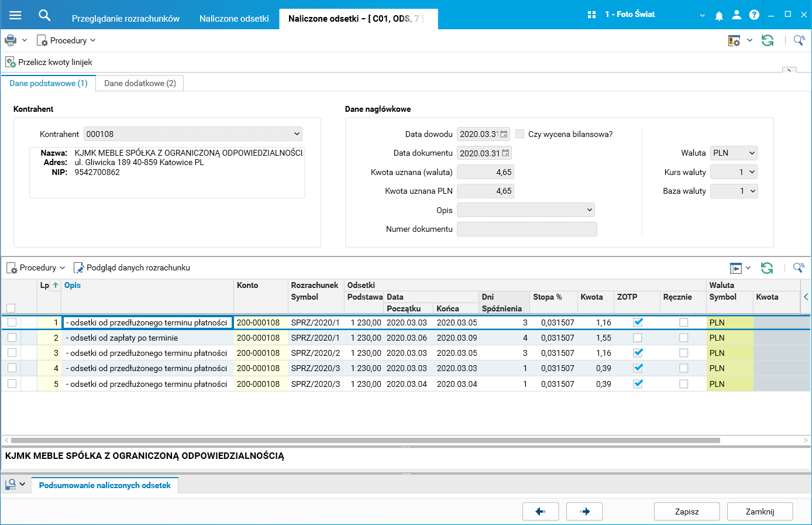Open the Waluta PLN dropdown
This screenshot has width=812, height=525.
pos(752,153)
